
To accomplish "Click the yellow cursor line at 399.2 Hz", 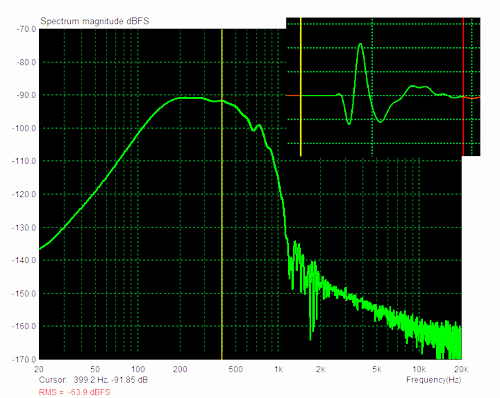I will 222,194.
